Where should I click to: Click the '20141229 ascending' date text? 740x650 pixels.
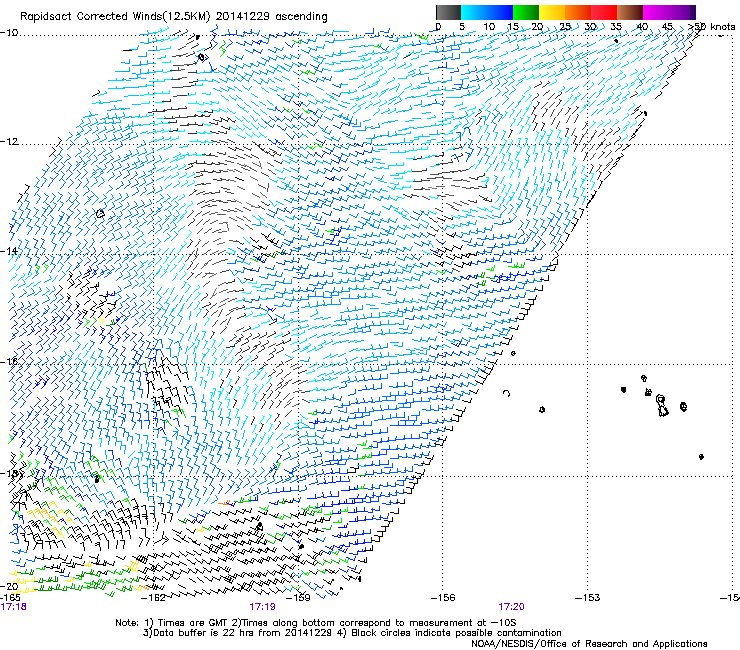(272, 17)
